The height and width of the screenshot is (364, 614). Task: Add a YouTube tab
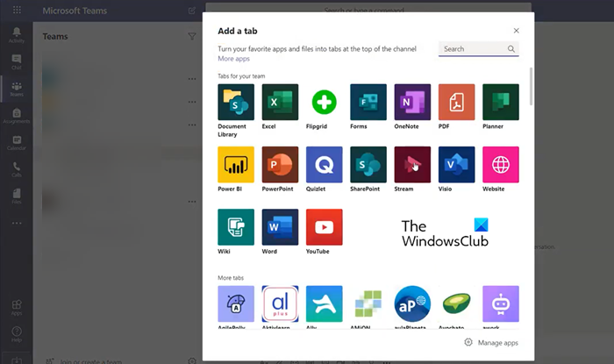pyautogui.click(x=325, y=227)
